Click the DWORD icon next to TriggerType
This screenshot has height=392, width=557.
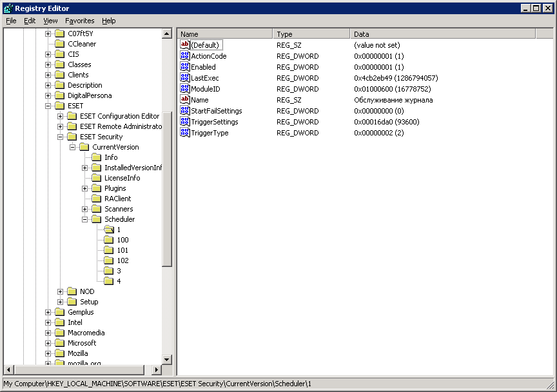pos(185,133)
